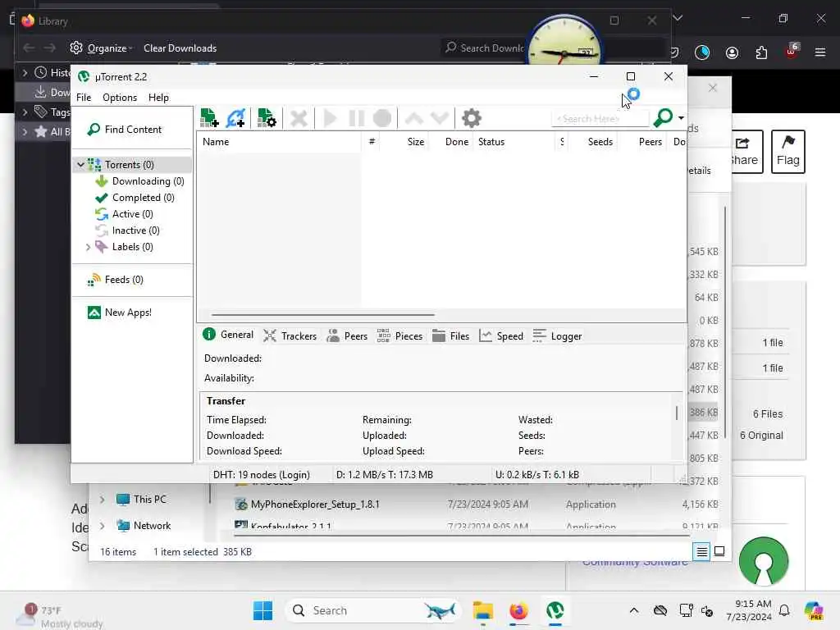Switch Explorer to details view icon

(702, 551)
